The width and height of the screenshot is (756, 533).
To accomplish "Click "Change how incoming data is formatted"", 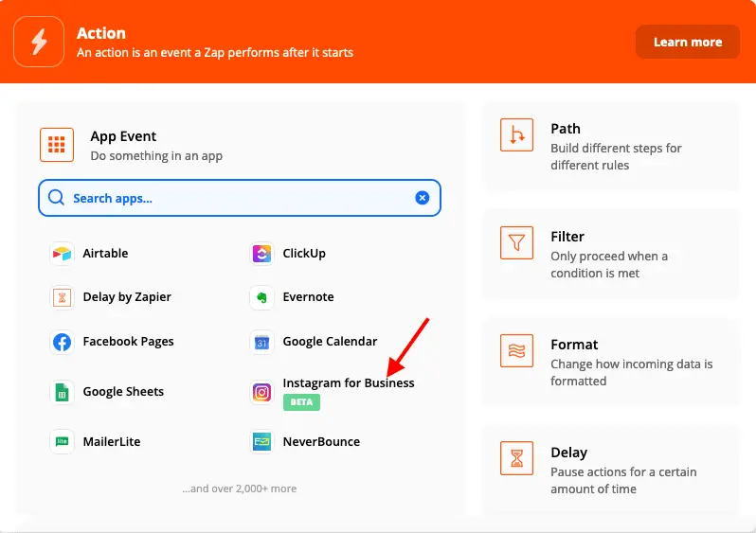I will click(x=632, y=373).
